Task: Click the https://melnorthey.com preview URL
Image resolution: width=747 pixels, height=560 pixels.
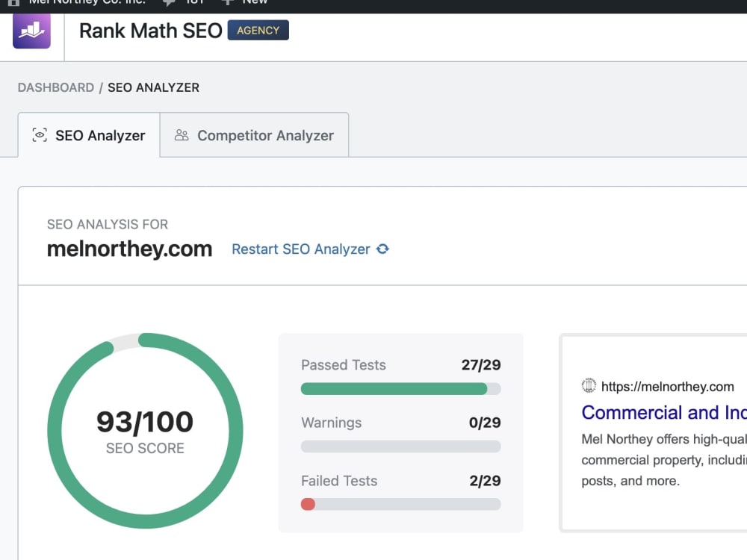Action: click(x=667, y=387)
